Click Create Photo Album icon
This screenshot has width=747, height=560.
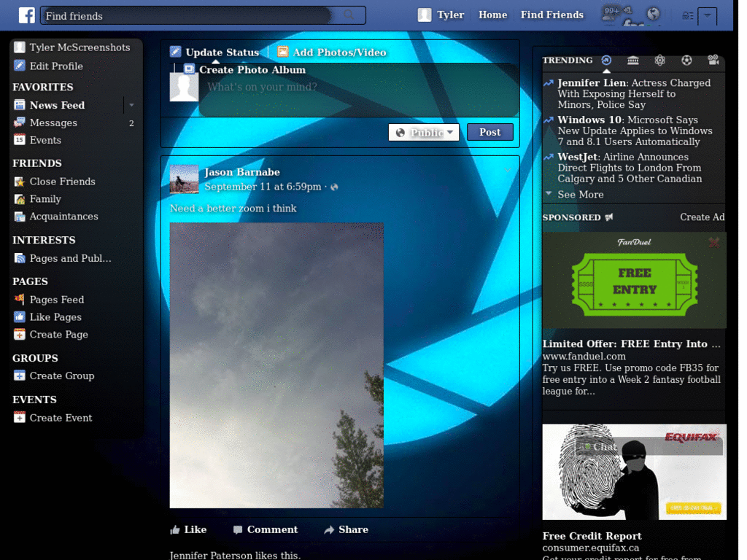[189, 69]
